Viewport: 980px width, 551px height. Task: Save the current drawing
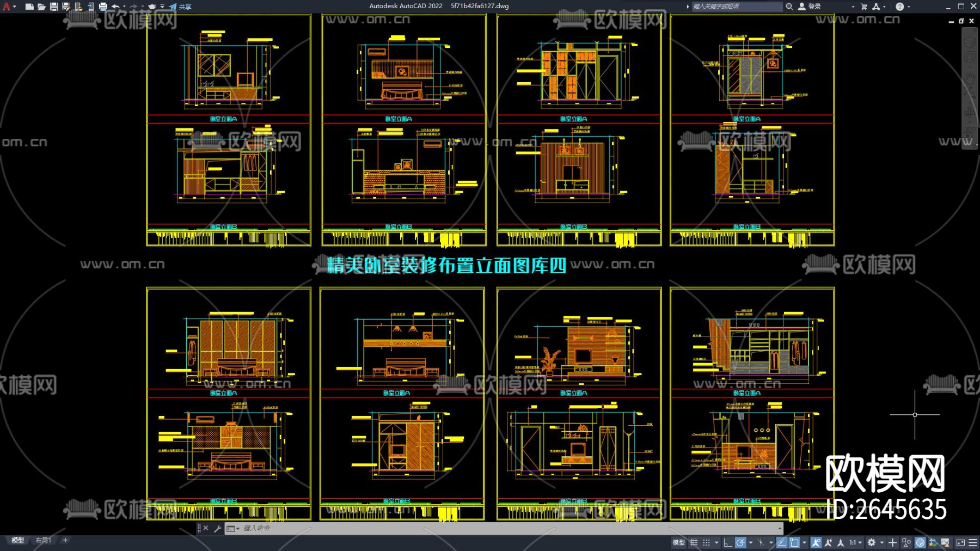54,7
